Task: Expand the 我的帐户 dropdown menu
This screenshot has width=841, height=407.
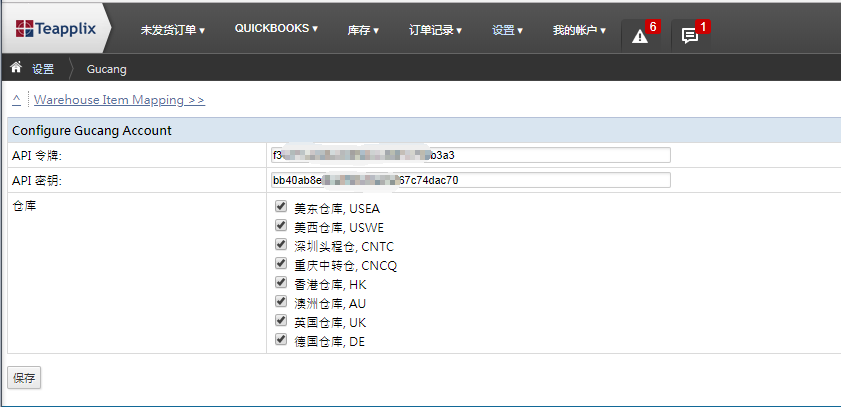Action: point(579,31)
